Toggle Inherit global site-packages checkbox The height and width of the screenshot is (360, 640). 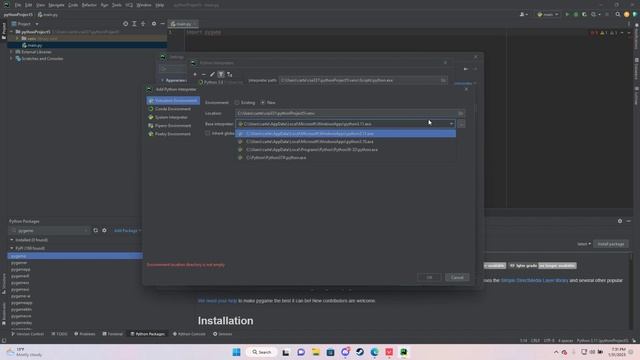click(x=208, y=133)
